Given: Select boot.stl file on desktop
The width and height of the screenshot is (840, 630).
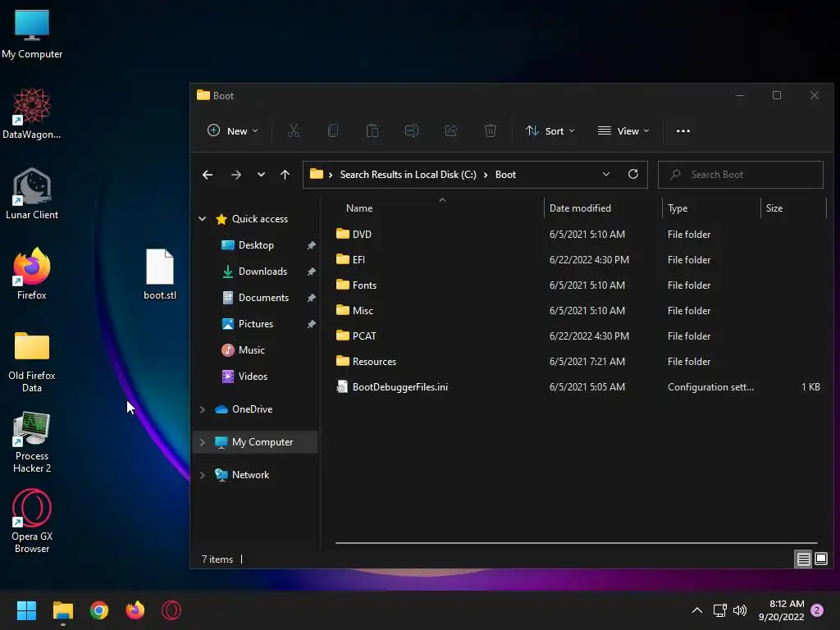Looking at the screenshot, I should click(x=160, y=274).
